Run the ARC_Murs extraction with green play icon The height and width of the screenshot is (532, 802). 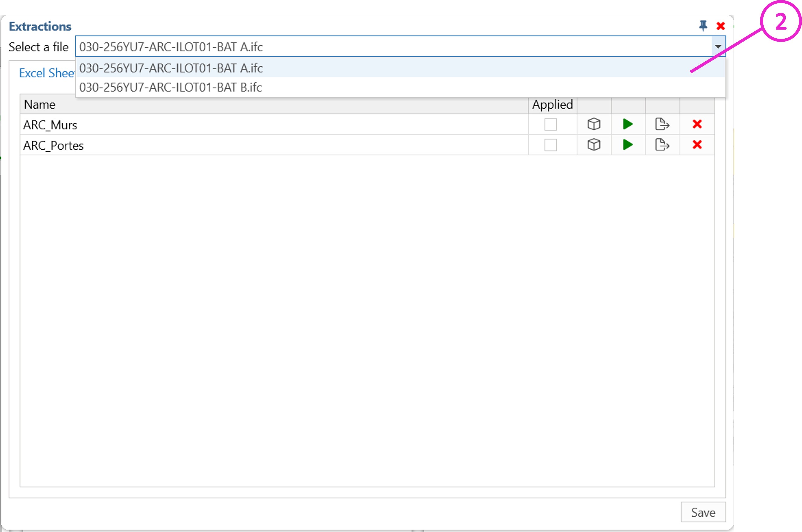[x=628, y=124]
